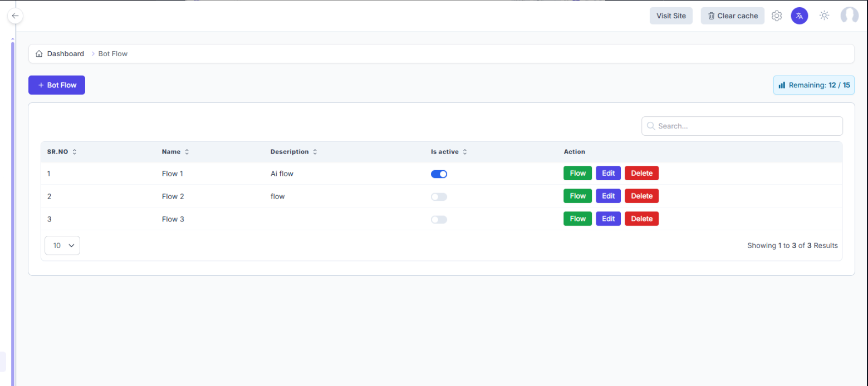Toggle light/dark theme sun icon
Screen dimensions: 868x386
[825, 16]
